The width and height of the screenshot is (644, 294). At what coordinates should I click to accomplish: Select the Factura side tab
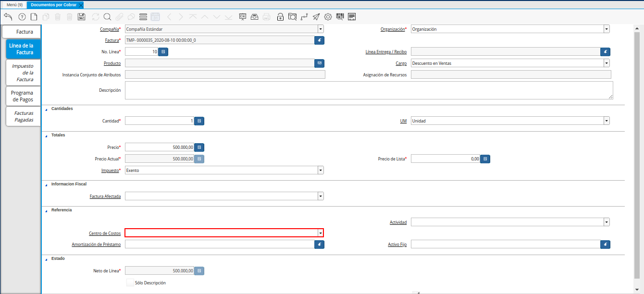(x=22, y=32)
